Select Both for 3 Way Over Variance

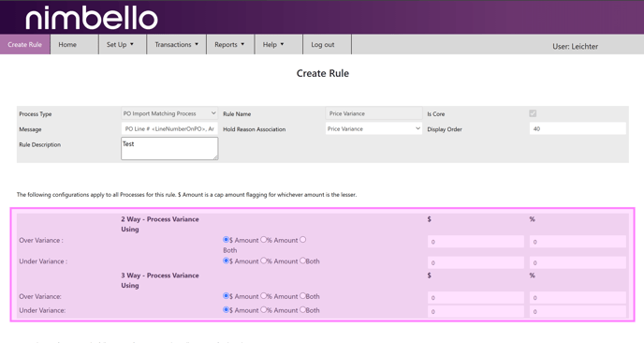tap(302, 296)
